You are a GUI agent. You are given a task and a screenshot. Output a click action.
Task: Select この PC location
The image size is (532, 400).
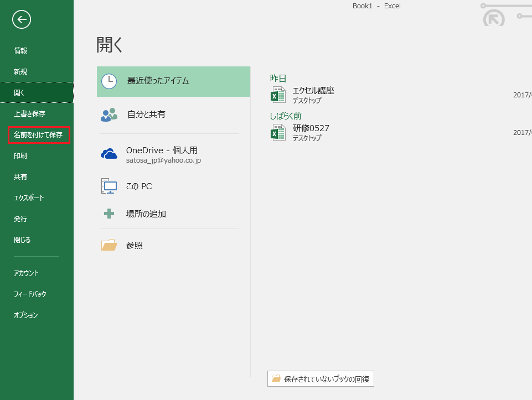[x=173, y=186]
